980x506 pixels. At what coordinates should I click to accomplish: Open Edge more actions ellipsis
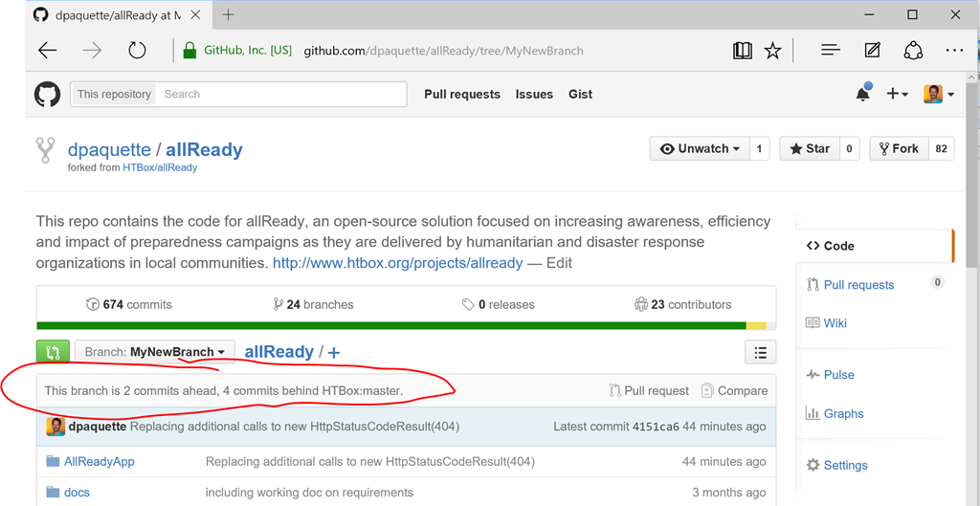[954, 51]
